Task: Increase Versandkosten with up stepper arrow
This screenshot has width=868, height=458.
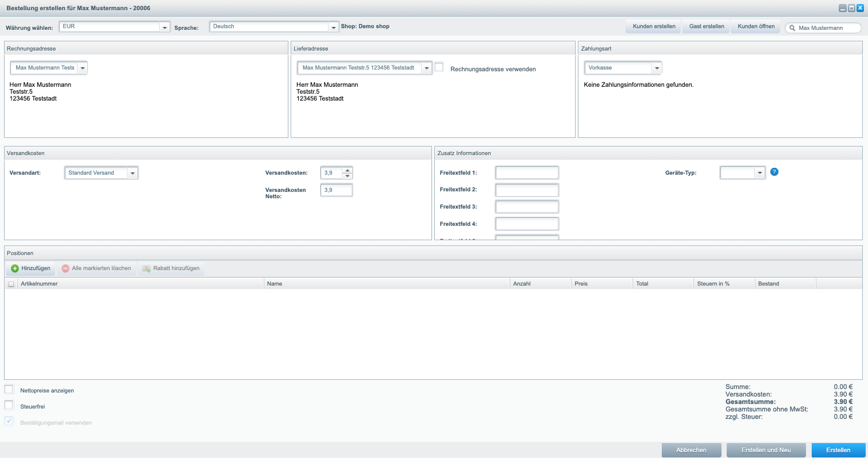Action: 347,170
